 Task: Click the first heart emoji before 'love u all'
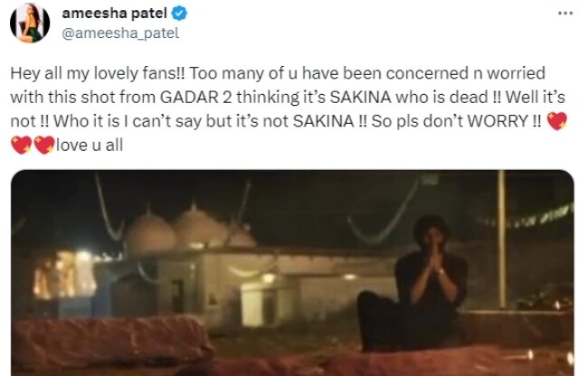[21, 143]
